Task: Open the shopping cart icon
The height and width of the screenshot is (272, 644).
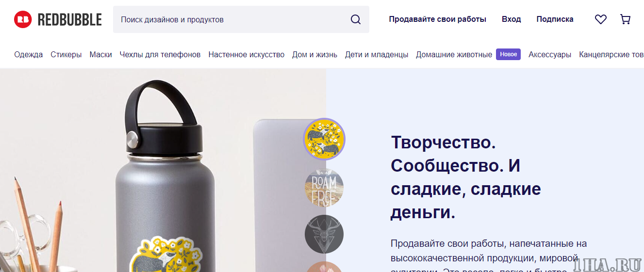Action: tap(626, 19)
